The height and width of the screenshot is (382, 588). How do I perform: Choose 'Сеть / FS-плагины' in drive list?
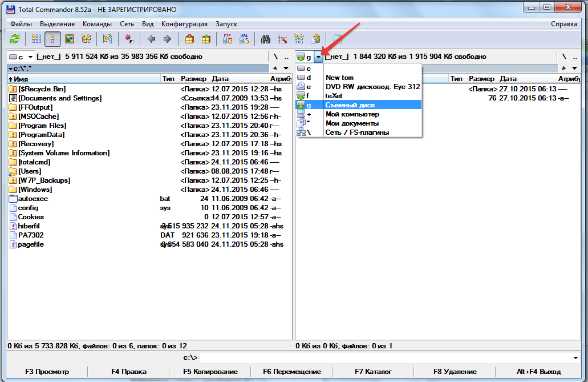(x=358, y=132)
